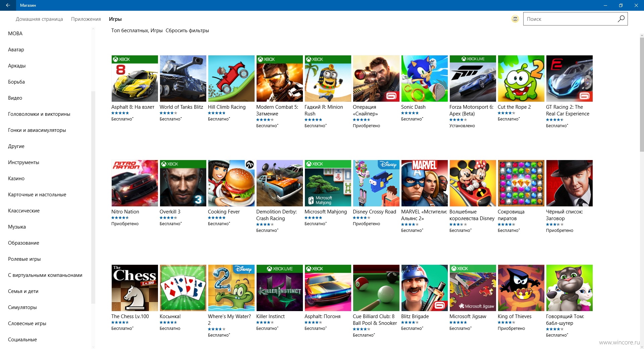Select the Головоломки и викторины category
The image size is (644, 349).
click(x=39, y=114)
